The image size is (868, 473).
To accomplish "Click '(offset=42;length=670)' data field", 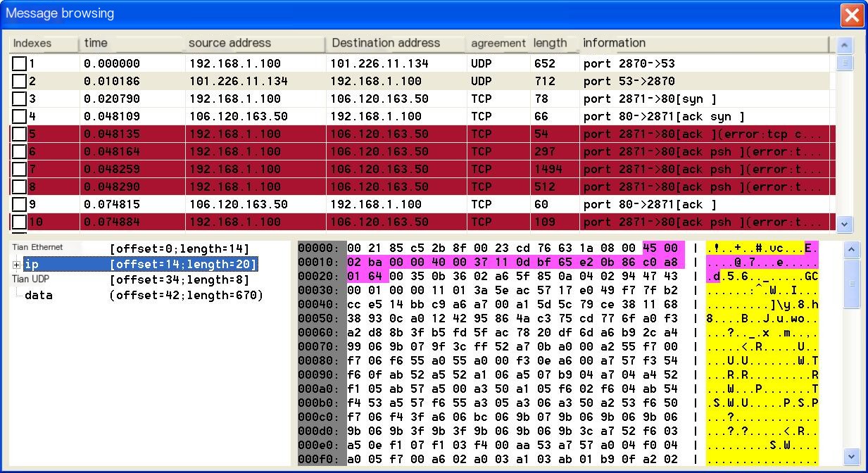I will [x=187, y=296].
